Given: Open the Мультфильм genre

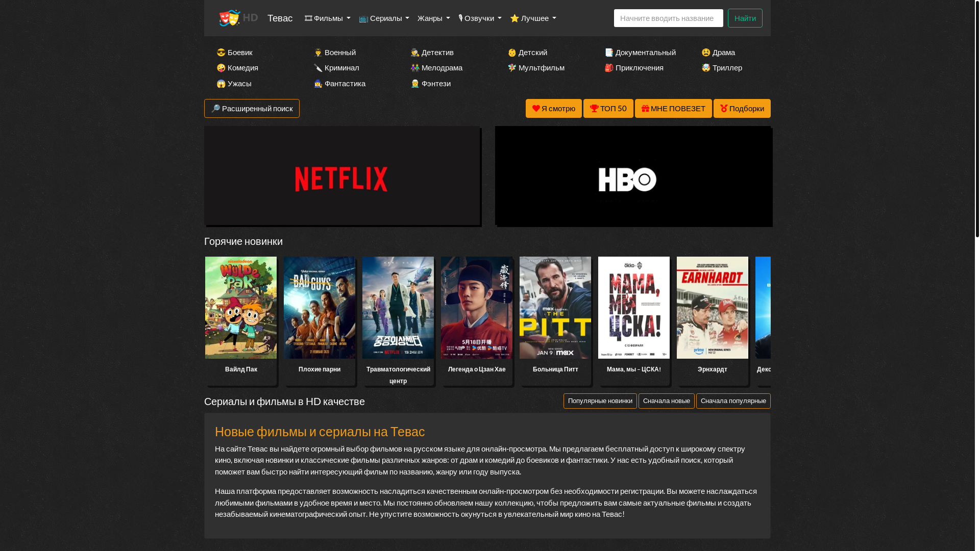Looking at the screenshot, I should (536, 68).
